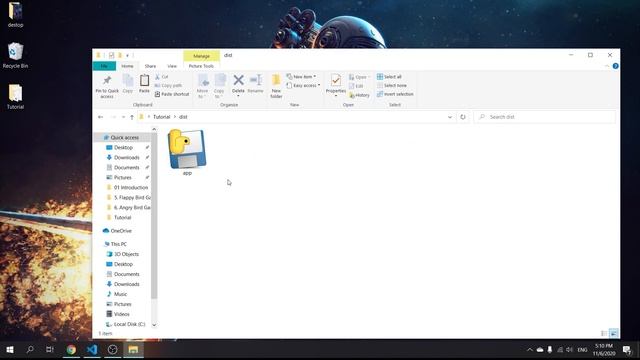Open 5. Flappy Bird folder in sidebar
The height and width of the screenshot is (360, 640).
point(132,198)
